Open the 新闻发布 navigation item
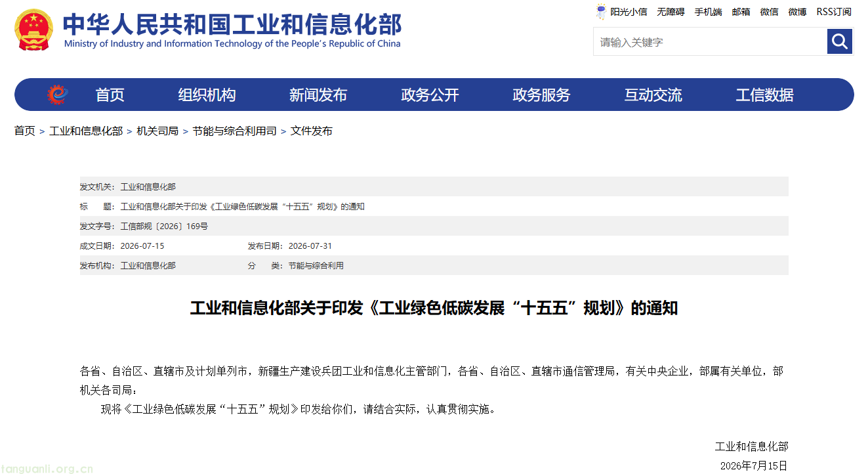 pyautogui.click(x=318, y=95)
